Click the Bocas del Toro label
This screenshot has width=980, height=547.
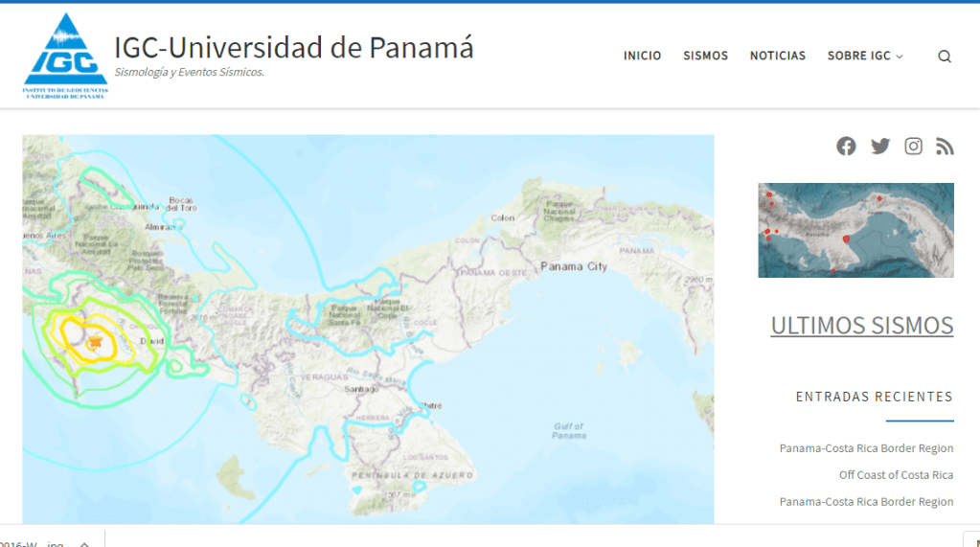(x=182, y=204)
